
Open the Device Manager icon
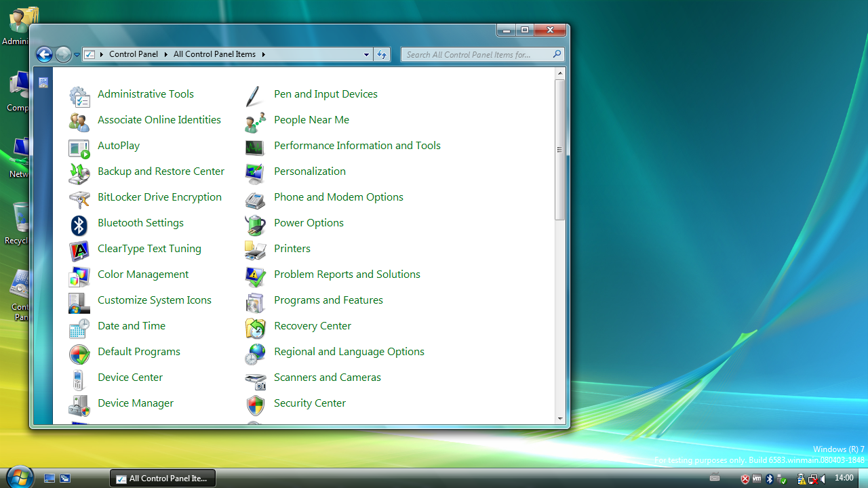coord(79,406)
